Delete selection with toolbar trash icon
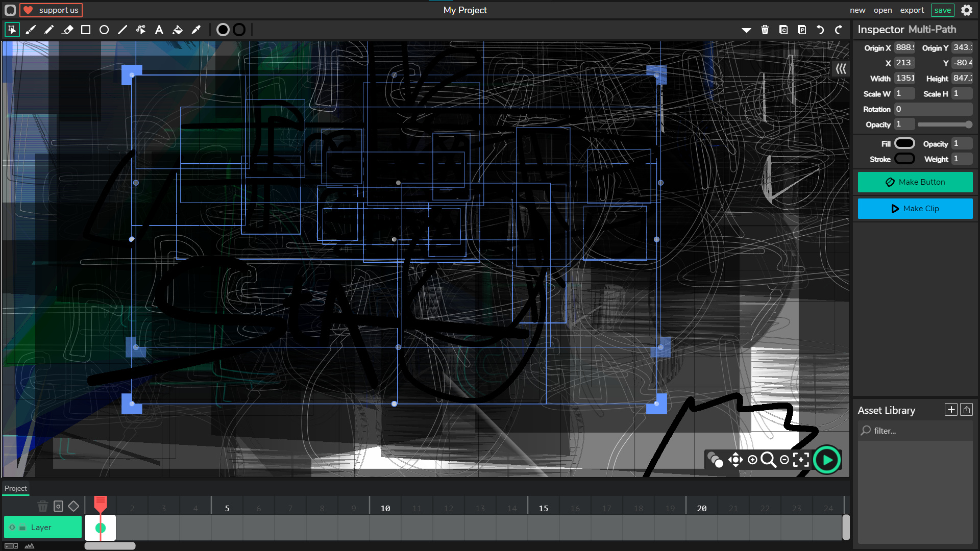 [765, 30]
